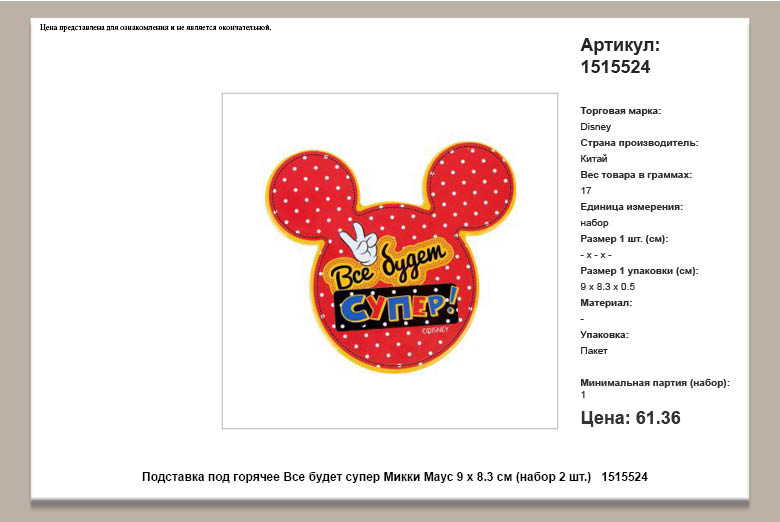Click the 'Упаковка:' label
780x522 pixels.
tap(604, 335)
